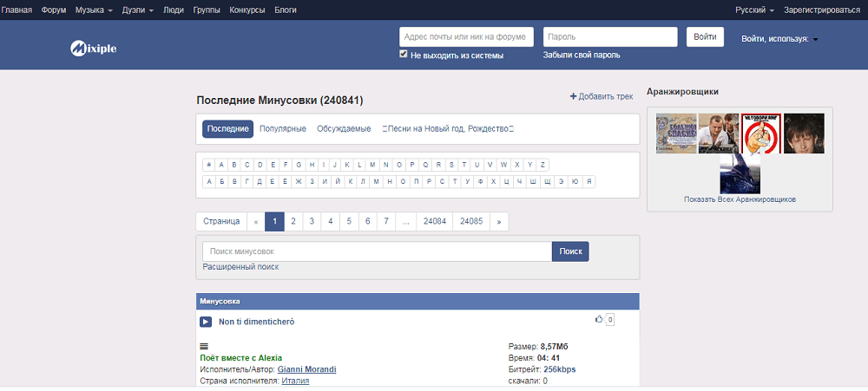Open the Gianni Morandi artist link
Viewport: 868px width, 391px height.
(306, 369)
